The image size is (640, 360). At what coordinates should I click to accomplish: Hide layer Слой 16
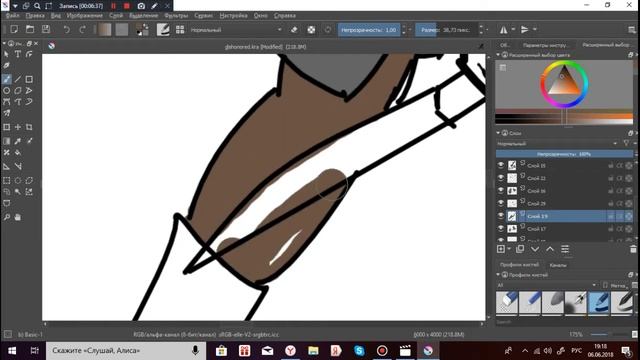[501, 191]
